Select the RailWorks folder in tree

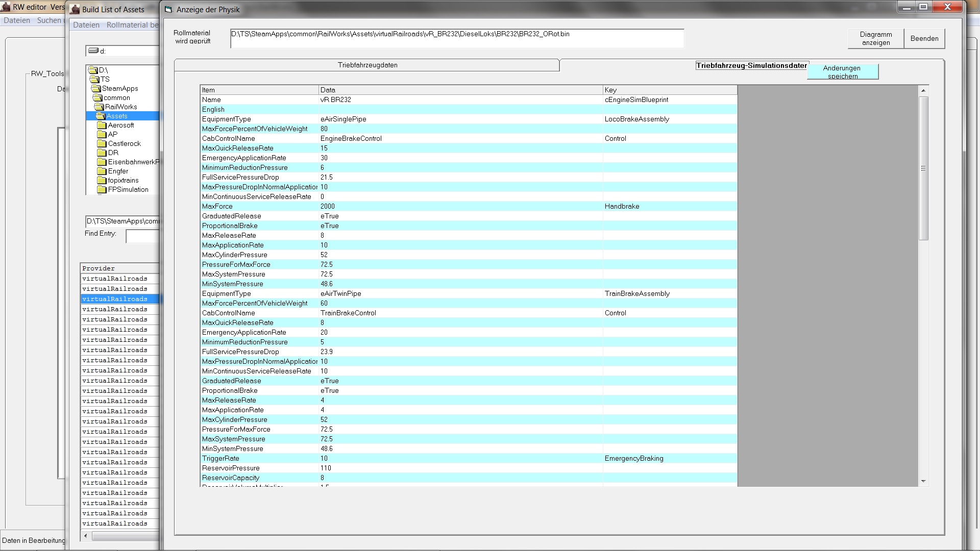click(120, 107)
